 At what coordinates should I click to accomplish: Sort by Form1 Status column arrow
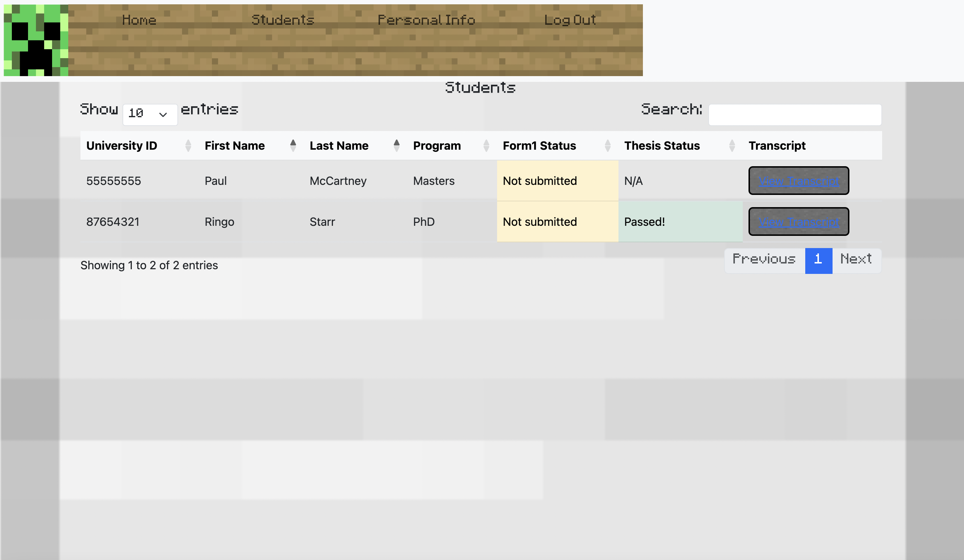[x=607, y=145]
